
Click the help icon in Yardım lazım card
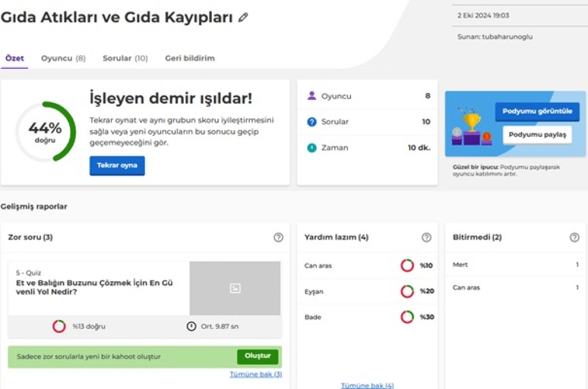point(426,238)
